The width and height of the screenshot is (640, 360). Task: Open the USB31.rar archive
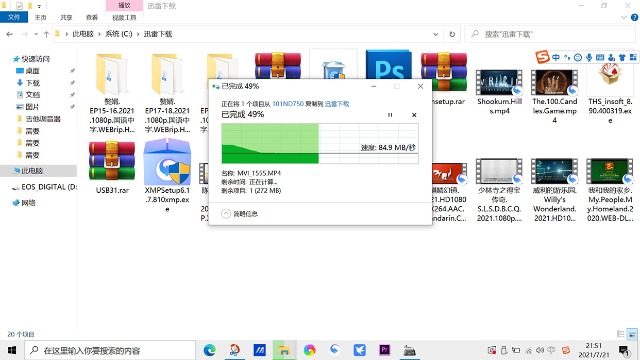[112, 167]
